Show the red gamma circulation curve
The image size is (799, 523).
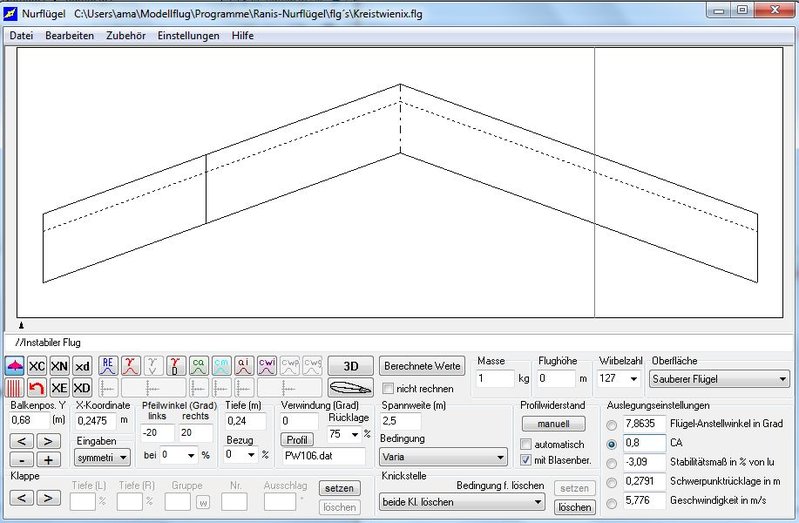point(130,366)
